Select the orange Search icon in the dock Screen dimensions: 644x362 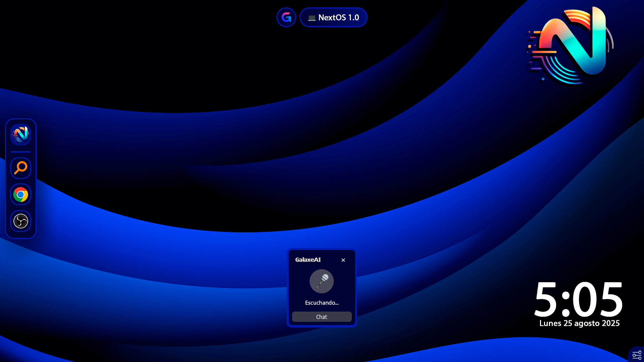[x=20, y=168]
